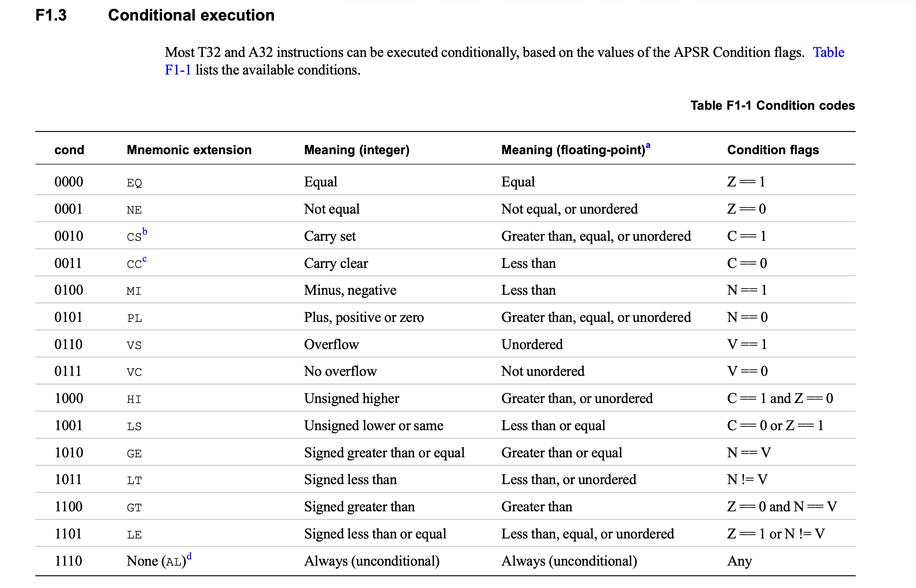This screenshot has height=588, width=916.
Task: Click the "Conditional execution" section heading
Action: pyautogui.click(x=191, y=15)
